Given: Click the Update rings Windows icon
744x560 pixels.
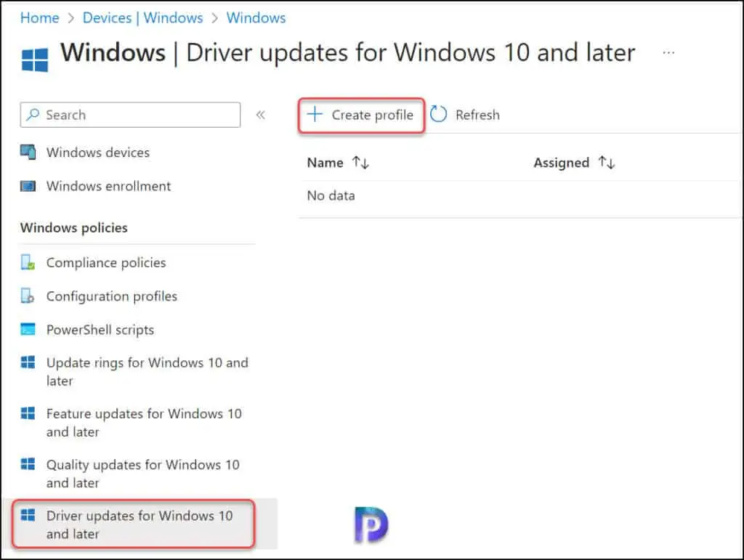Looking at the screenshot, I should (x=28, y=362).
